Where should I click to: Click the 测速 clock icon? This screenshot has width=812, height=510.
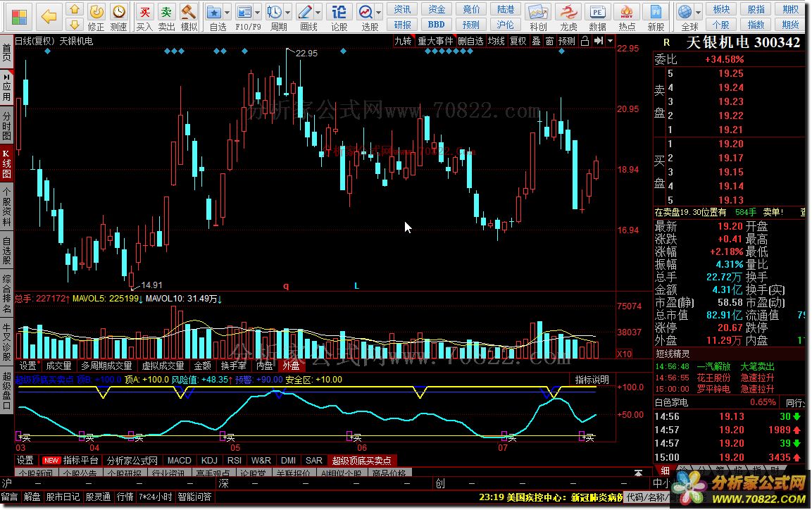[119, 11]
